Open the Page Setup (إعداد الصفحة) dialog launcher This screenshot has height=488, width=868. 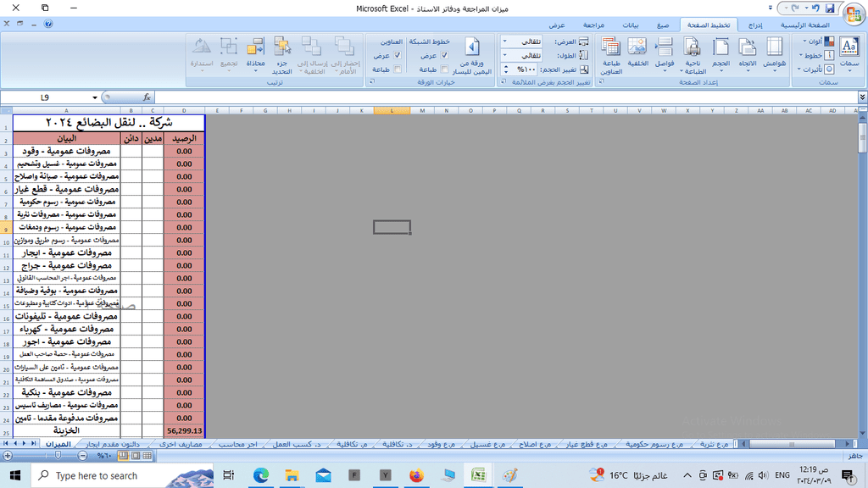[601, 82]
